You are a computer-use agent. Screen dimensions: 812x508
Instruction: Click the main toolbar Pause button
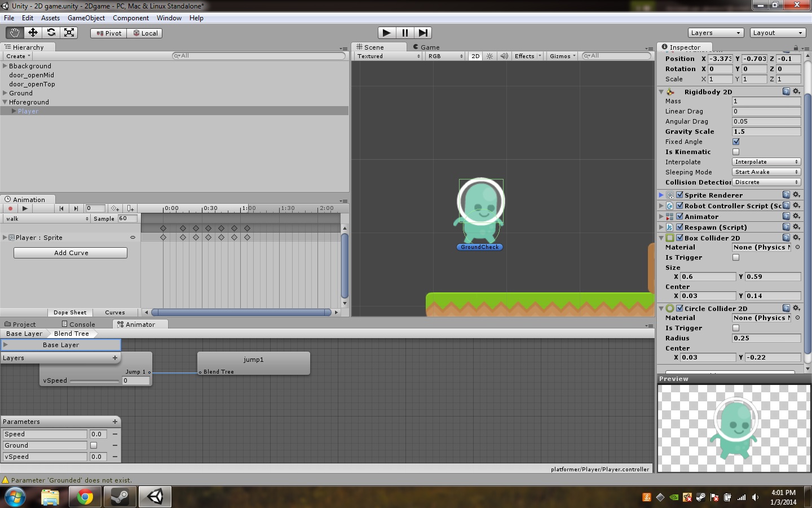[x=405, y=33]
